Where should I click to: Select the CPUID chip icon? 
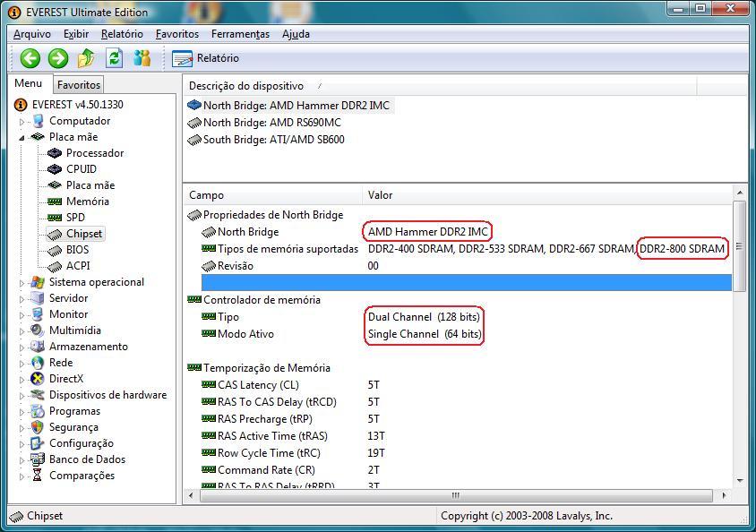click(55, 169)
